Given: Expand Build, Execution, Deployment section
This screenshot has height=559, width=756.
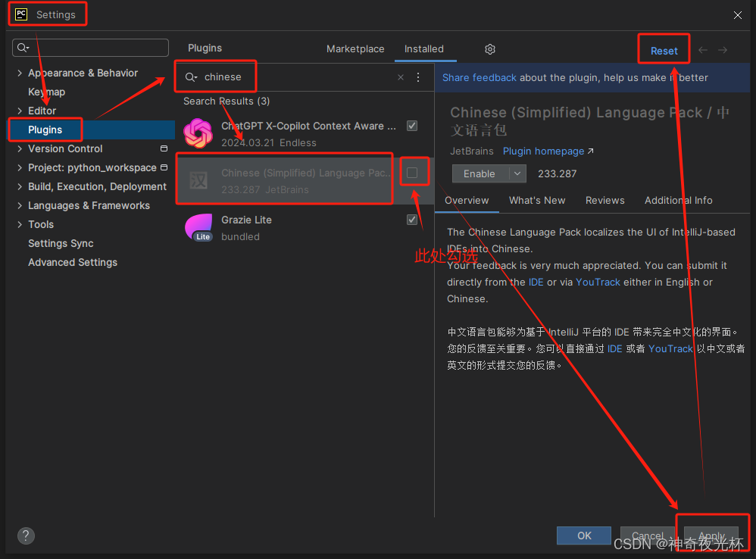Looking at the screenshot, I should coord(20,186).
